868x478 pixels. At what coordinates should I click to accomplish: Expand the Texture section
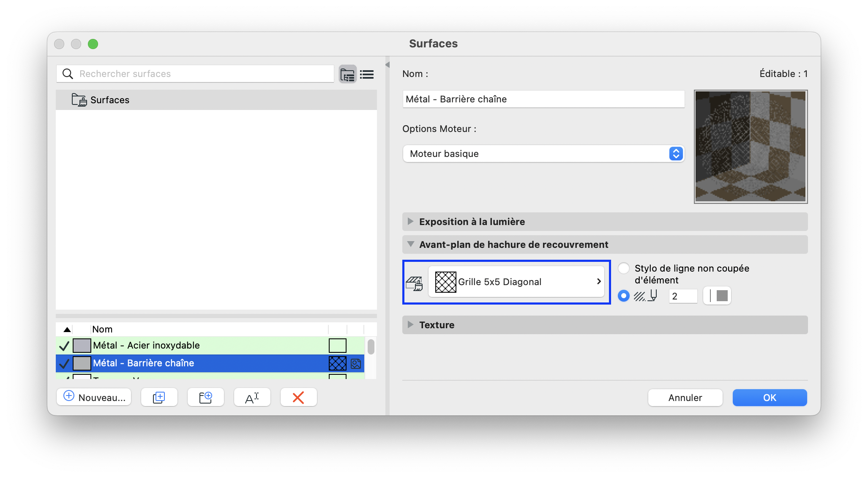605,325
